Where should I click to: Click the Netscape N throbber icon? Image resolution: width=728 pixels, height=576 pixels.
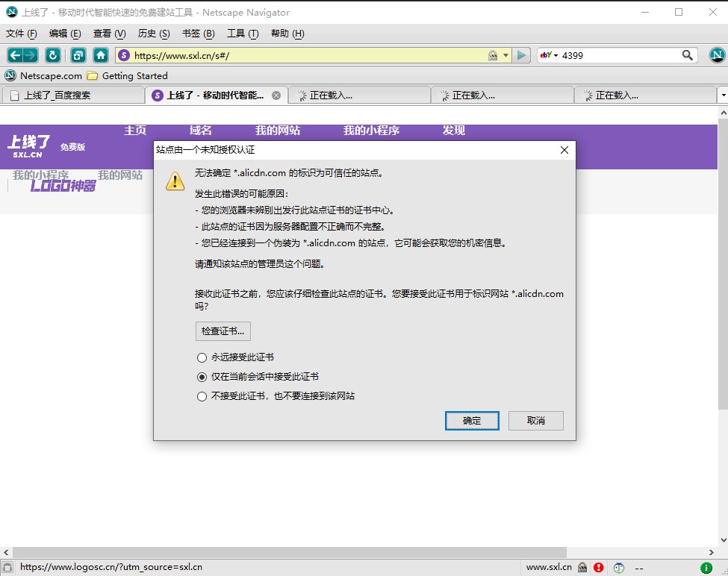718,55
